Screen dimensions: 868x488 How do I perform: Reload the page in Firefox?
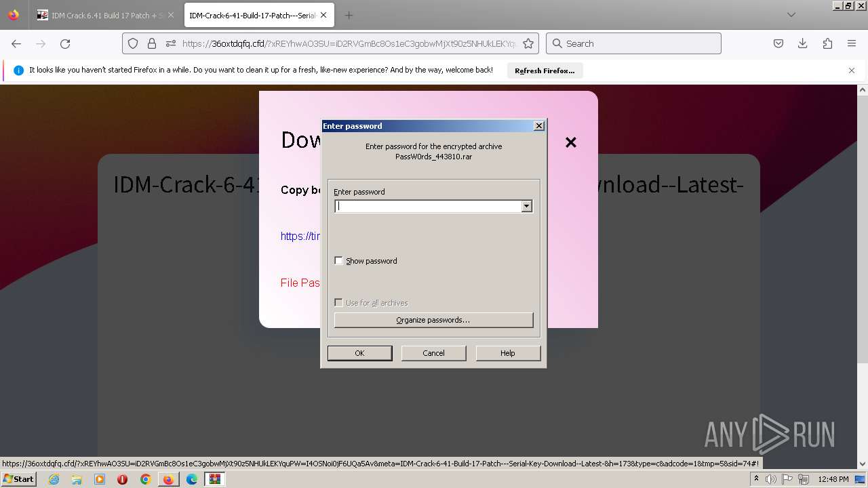point(65,43)
